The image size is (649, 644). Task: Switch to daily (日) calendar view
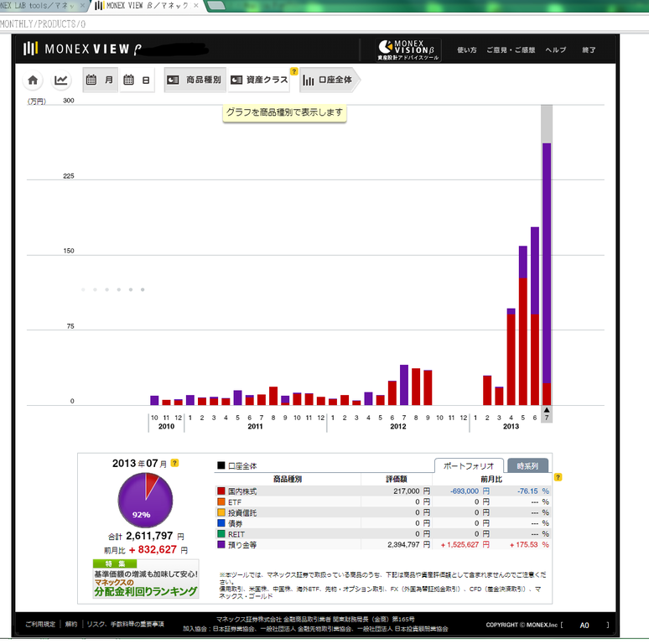pos(137,80)
